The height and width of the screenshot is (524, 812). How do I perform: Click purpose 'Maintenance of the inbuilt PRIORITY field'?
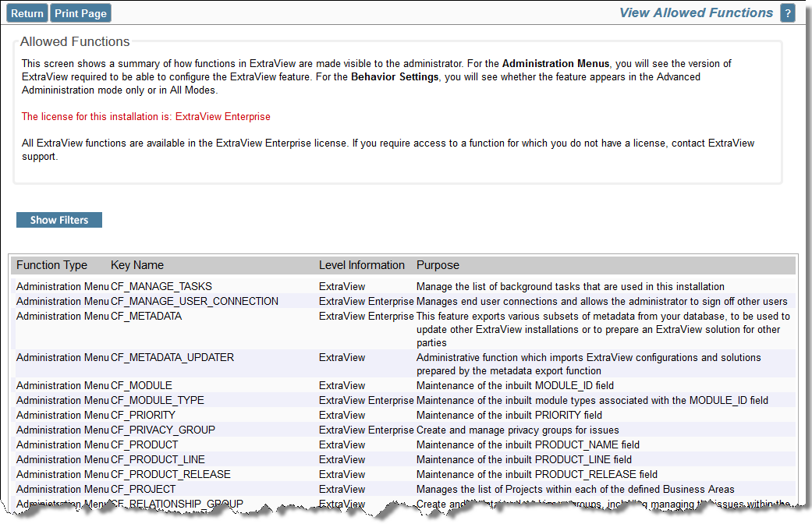(x=509, y=416)
